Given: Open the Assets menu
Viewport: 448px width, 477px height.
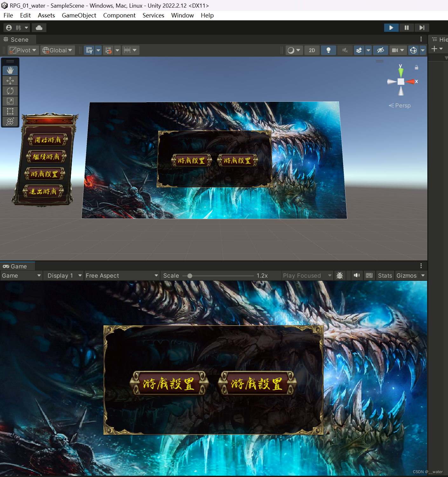Looking at the screenshot, I should coord(46,15).
